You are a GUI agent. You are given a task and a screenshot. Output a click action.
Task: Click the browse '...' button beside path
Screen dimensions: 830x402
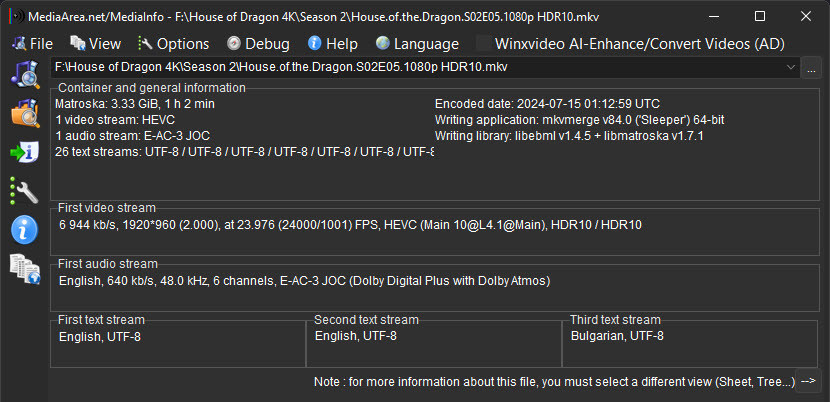(x=811, y=68)
